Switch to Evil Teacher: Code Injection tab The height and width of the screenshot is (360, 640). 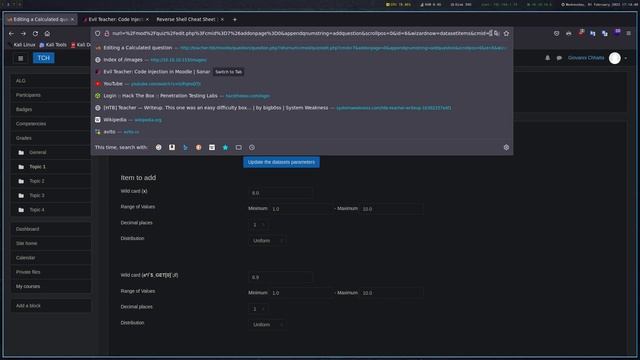point(116,19)
